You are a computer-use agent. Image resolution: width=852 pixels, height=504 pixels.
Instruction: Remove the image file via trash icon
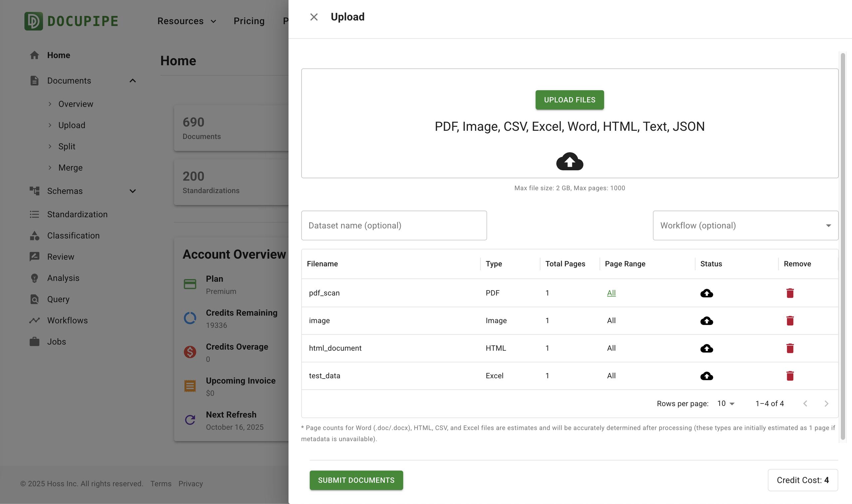tap(790, 321)
